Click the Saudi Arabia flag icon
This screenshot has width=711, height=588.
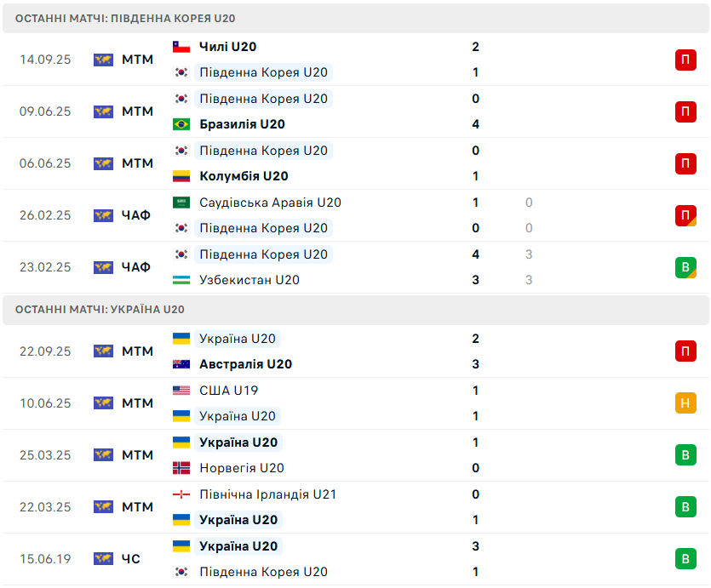pyautogui.click(x=181, y=203)
